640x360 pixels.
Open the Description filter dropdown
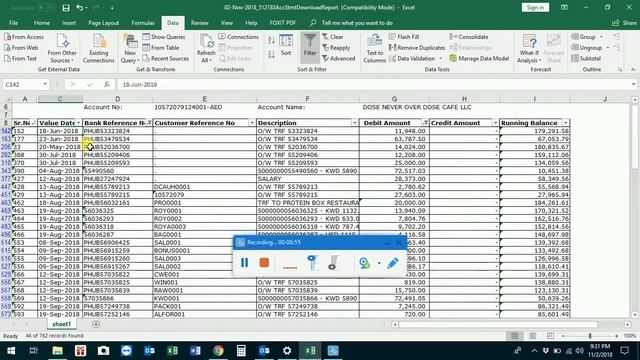coord(355,123)
